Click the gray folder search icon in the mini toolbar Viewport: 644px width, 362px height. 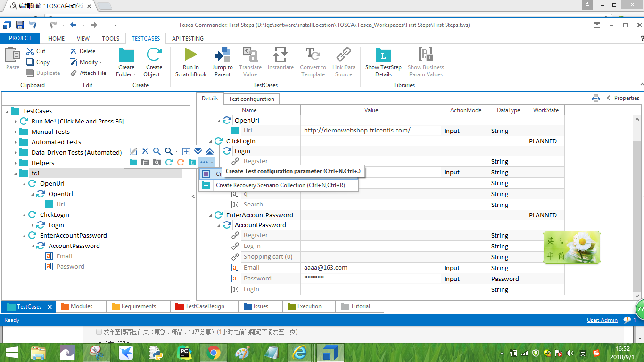tap(157, 162)
